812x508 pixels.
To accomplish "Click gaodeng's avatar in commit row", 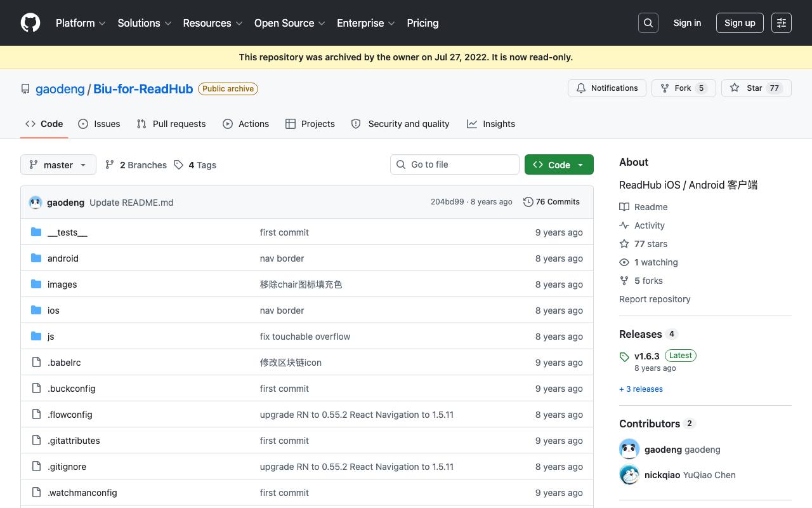I will [x=36, y=203].
